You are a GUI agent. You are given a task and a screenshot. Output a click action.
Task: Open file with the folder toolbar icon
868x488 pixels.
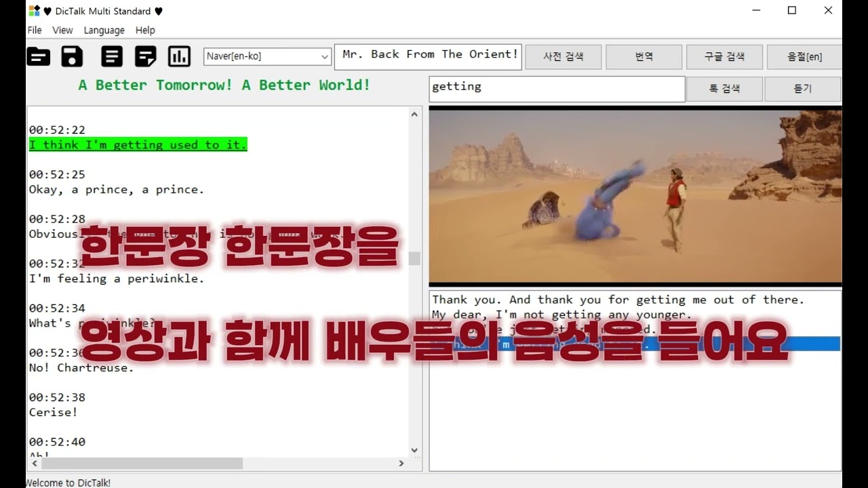tap(39, 56)
